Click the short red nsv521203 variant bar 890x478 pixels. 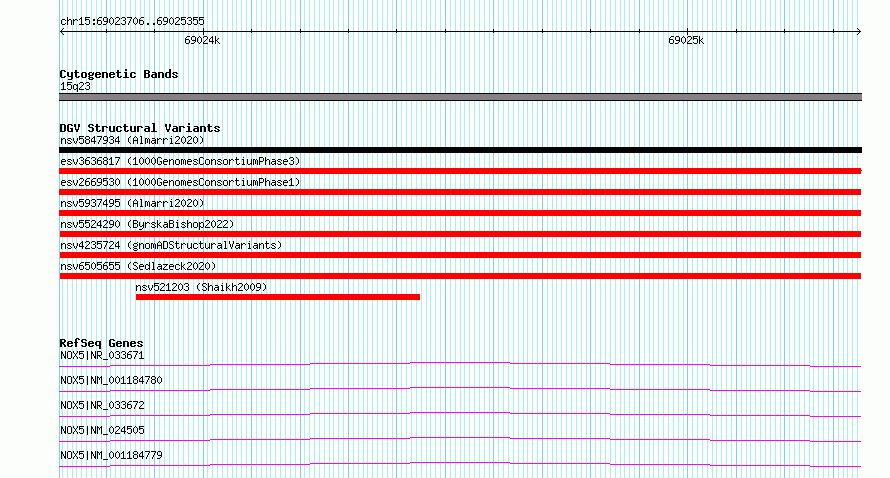[278, 297]
